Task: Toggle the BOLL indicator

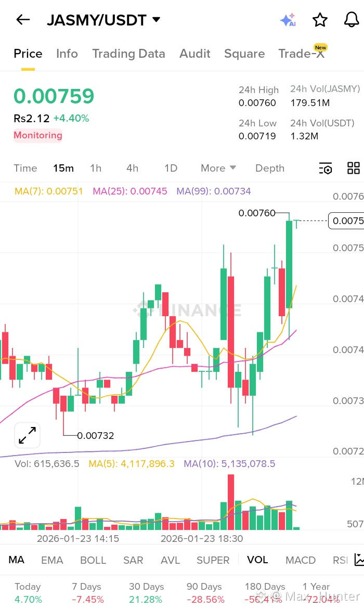Action: pos(93,560)
